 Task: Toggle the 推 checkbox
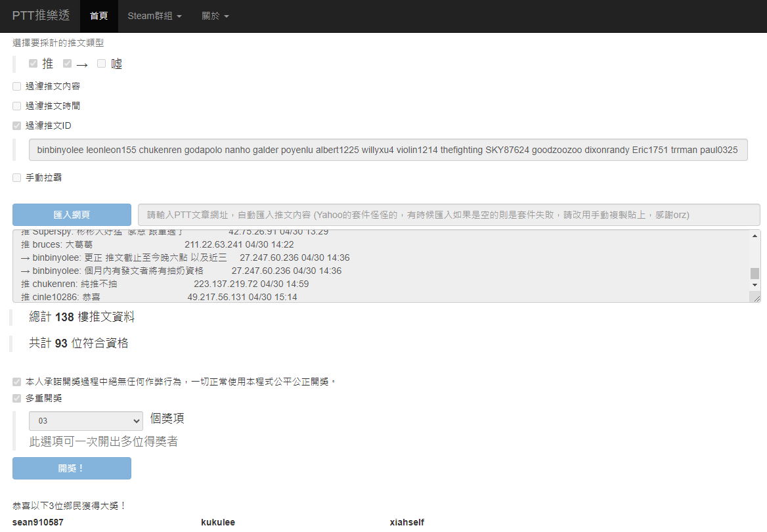[33, 64]
